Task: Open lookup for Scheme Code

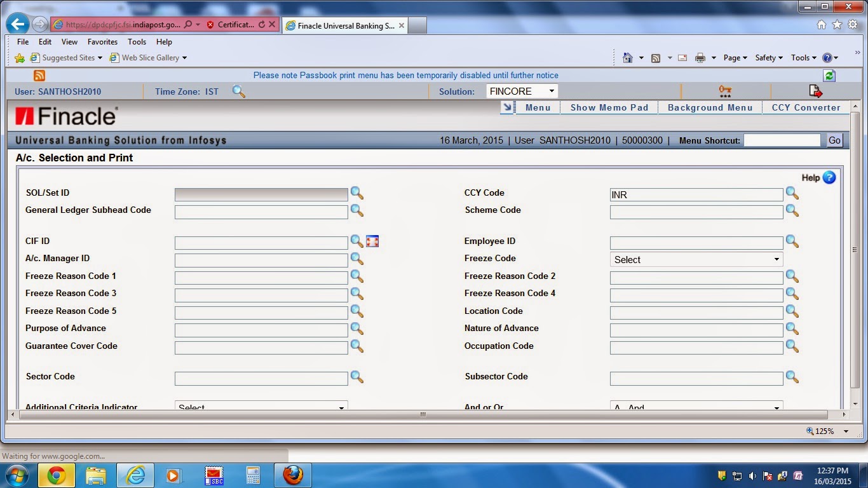Action: coord(792,210)
